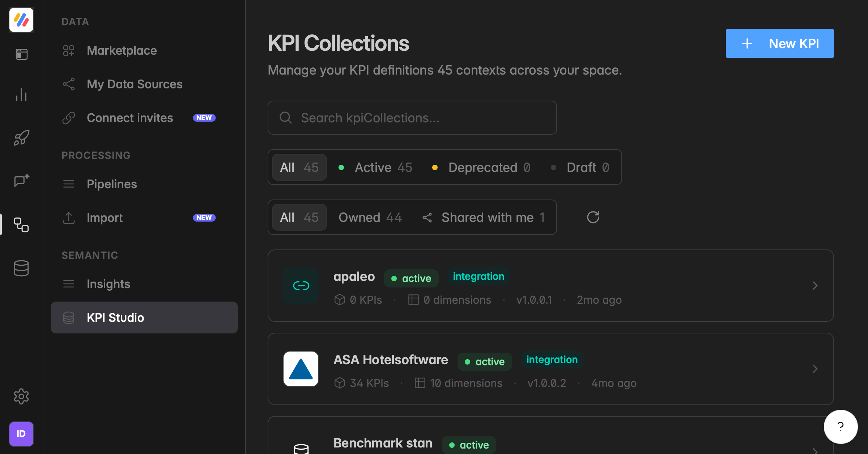
Task: Refresh the KPI collections list
Action: pyautogui.click(x=593, y=217)
